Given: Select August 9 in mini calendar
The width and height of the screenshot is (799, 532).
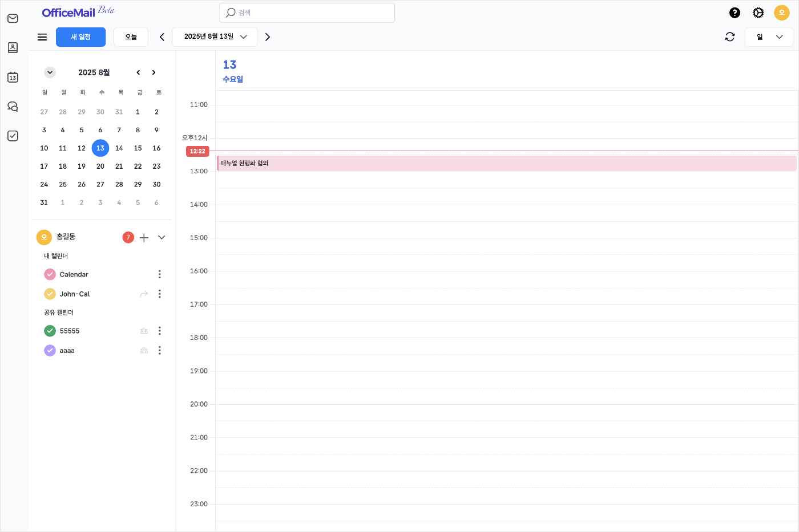Looking at the screenshot, I should pyautogui.click(x=156, y=130).
